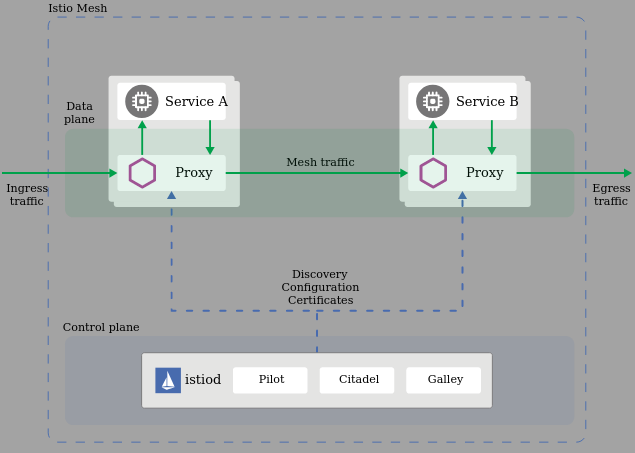
Task: Click the Pilot component box
Action: [x=271, y=380]
